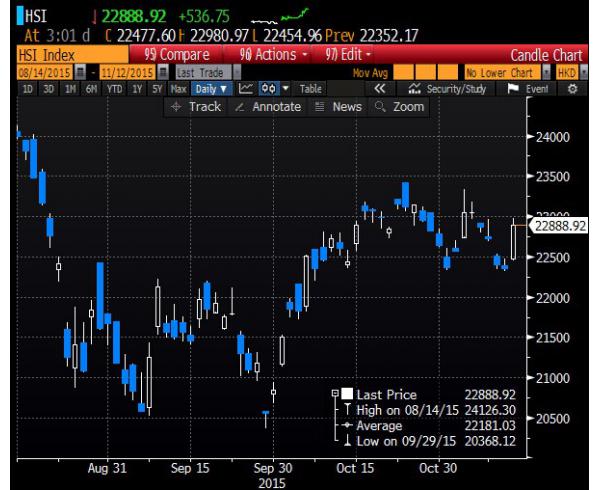
Task: Open No Lower Chart dropdown
Action: tap(546, 72)
